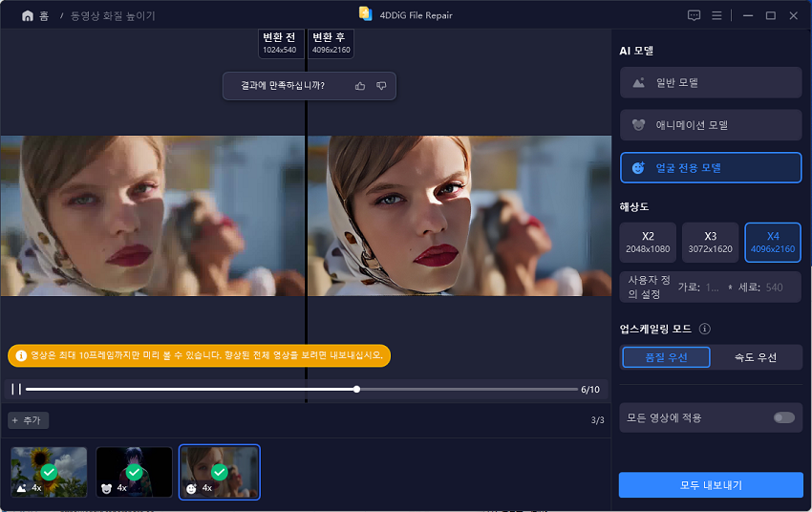812x512 pixels.
Task: Open the feedback chat icon
Action: coord(694,15)
